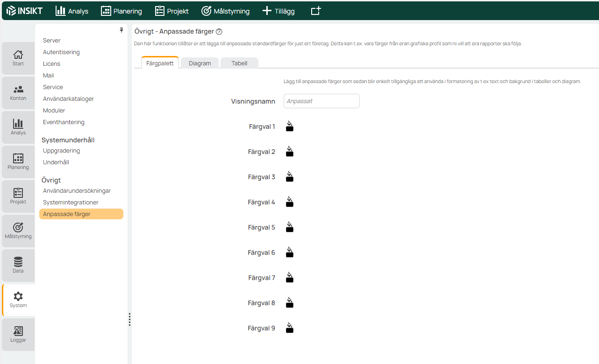
Task: Open Planering in the sidebar
Action: pos(18,161)
